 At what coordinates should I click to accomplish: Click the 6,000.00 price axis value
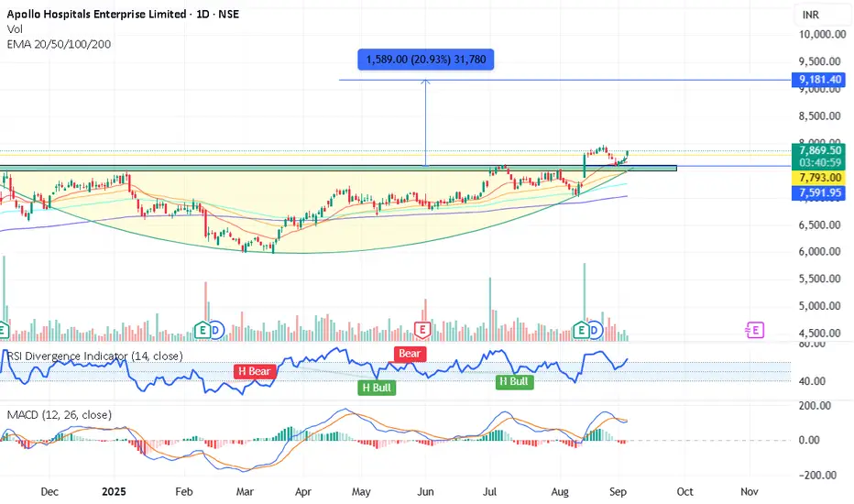820,252
